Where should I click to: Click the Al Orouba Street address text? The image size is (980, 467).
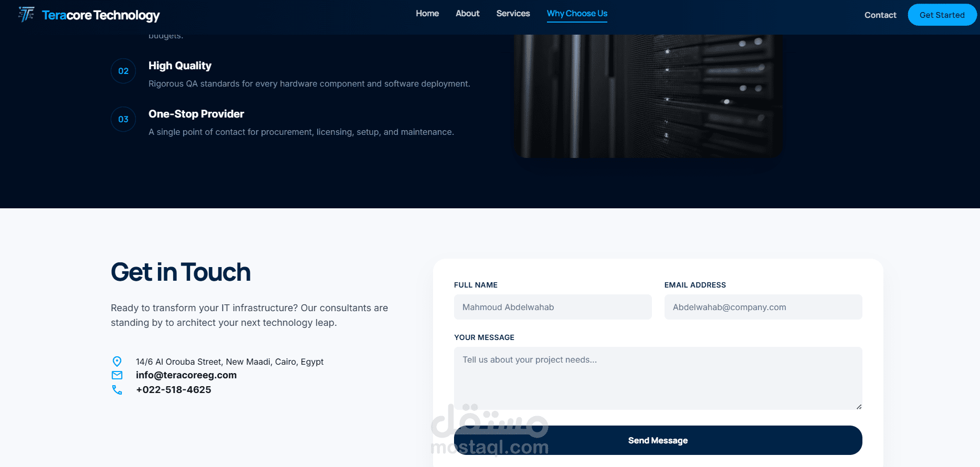click(230, 362)
